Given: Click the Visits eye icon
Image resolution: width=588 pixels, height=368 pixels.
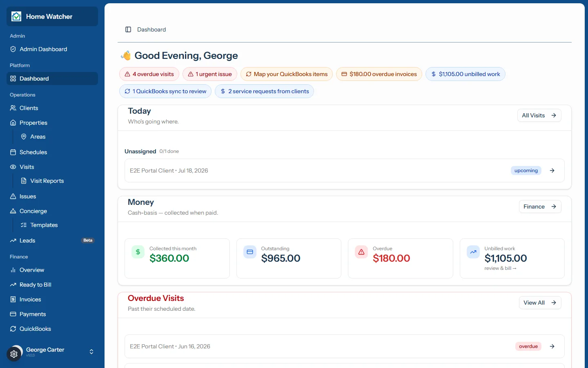Looking at the screenshot, I should (13, 167).
